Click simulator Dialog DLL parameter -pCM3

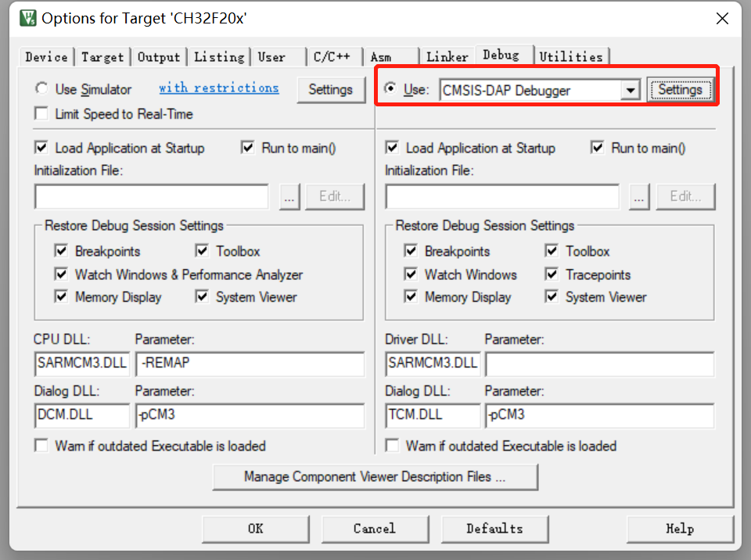(x=250, y=415)
